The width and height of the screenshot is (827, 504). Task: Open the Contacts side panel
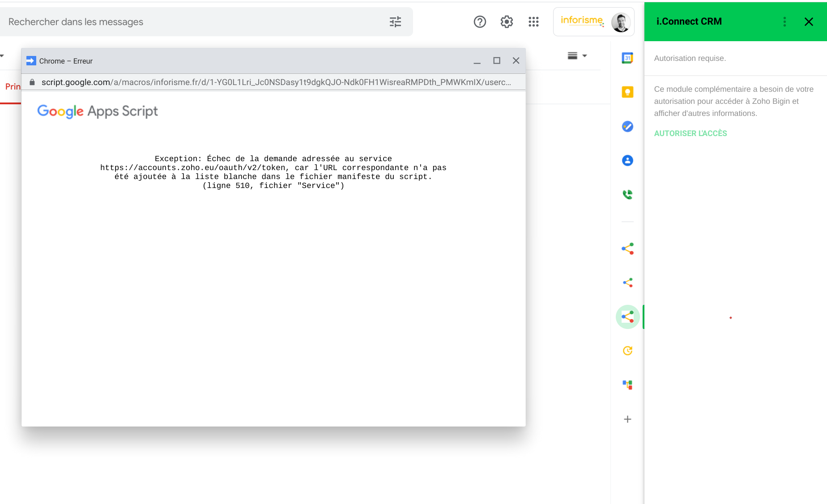[x=627, y=160]
